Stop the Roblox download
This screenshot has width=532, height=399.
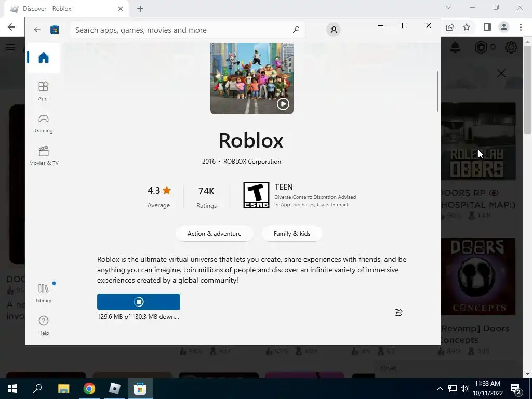pyautogui.click(x=138, y=302)
